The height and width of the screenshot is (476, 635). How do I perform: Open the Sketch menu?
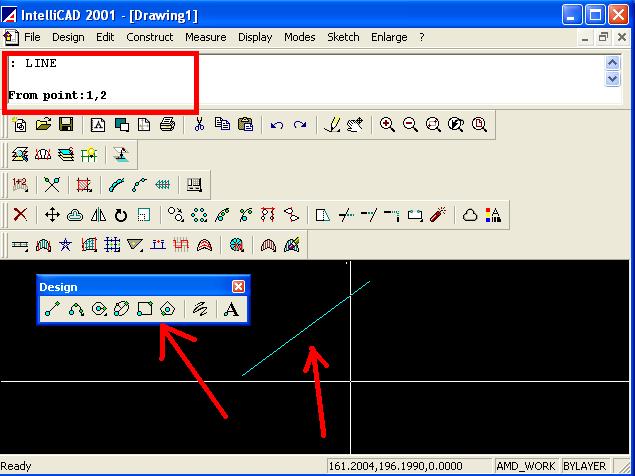coord(343,37)
